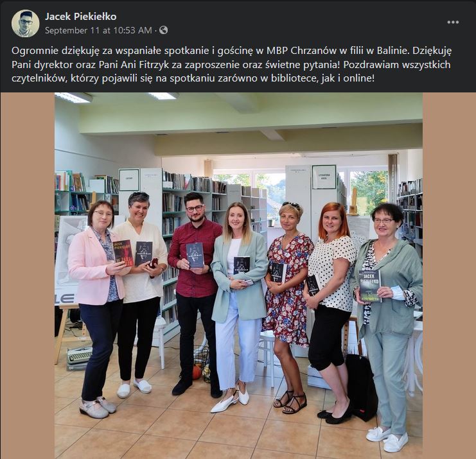
Task: Click the left beige margin beside the photo
Action: 28,275
